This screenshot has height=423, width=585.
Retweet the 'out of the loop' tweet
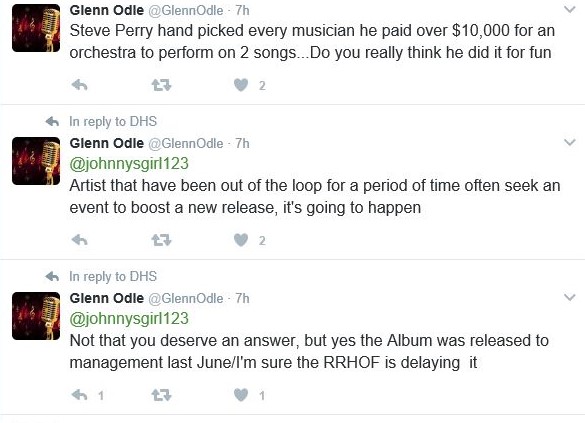point(161,240)
